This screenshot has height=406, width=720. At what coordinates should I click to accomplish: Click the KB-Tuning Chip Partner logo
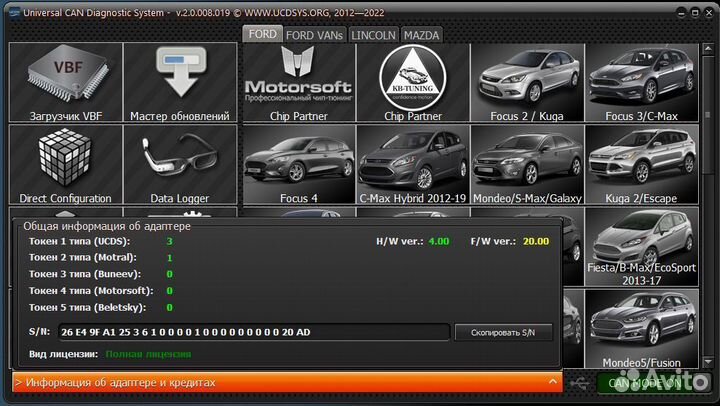point(412,78)
